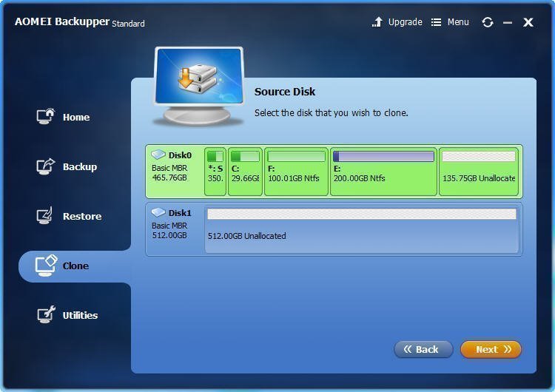Viewport: 555px width, 392px height.
Task: Open the Backup label in sidebar
Action: pyautogui.click(x=80, y=166)
